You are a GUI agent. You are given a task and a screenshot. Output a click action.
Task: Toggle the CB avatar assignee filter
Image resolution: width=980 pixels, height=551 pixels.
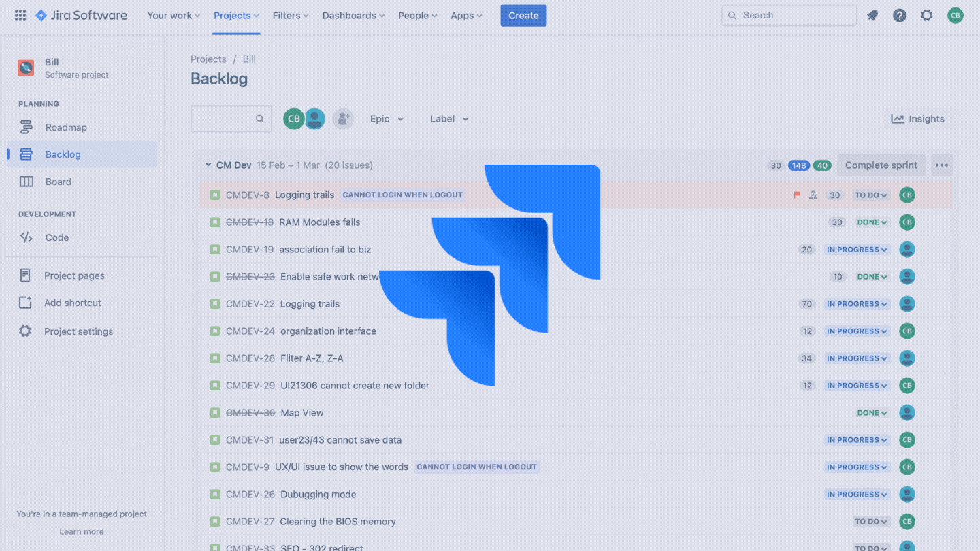tap(294, 118)
